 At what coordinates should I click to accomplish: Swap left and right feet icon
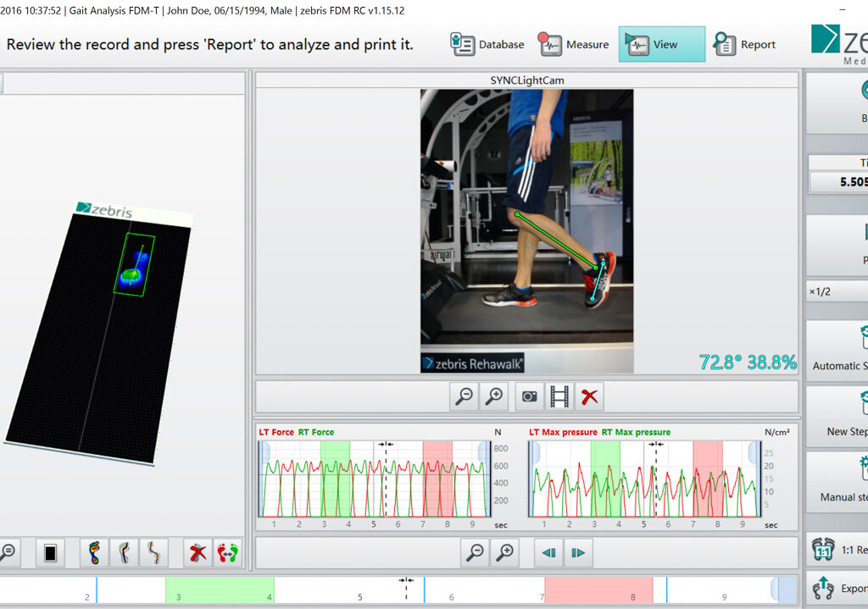click(x=227, y=553)
